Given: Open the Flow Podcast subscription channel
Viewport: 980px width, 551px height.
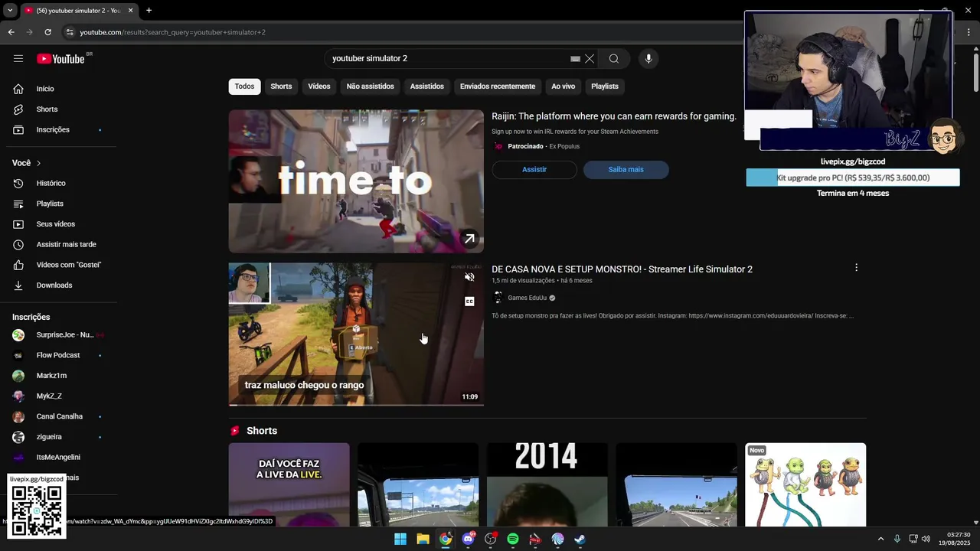Looking at the screenshot, I should (x=58, y=355).
